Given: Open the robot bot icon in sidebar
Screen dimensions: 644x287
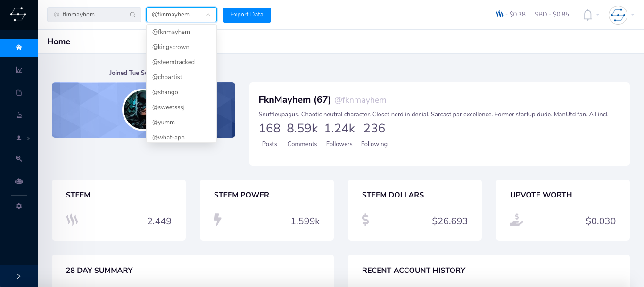Looking at the screenshot, I should coord(19,181).
